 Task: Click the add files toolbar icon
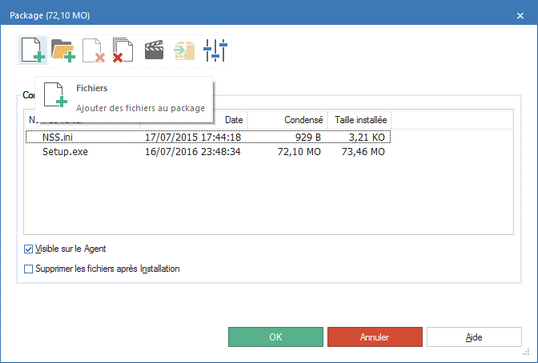coord(33,50)
